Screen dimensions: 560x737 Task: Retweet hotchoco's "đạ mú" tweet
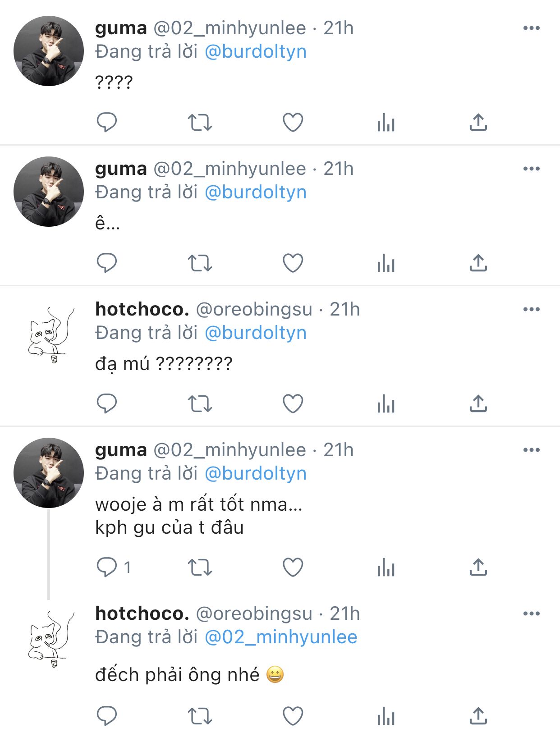click(200, 403)
